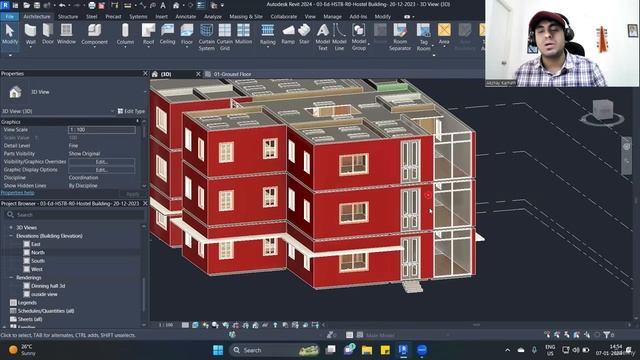Open the Windows Start menu
Viewport: 640px width, 360px height.
tap(218, 350)
